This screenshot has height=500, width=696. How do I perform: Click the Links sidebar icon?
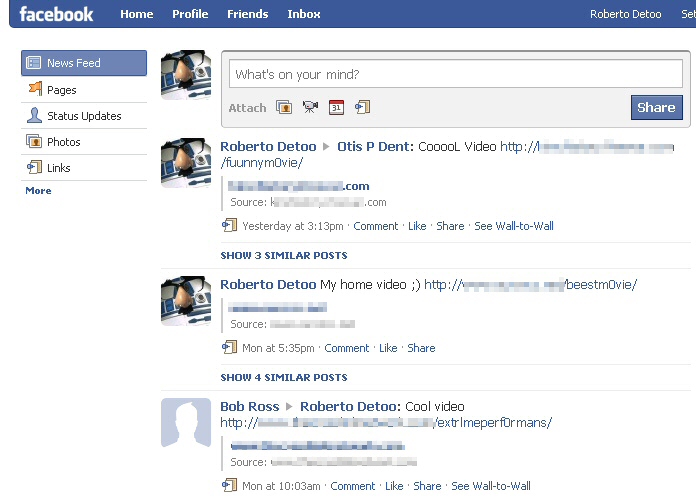tap(34, 167)
